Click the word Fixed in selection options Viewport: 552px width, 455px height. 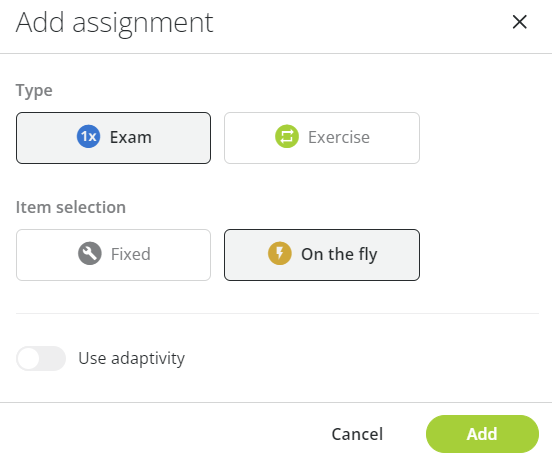pyautogui.click(x=131, y=254)
